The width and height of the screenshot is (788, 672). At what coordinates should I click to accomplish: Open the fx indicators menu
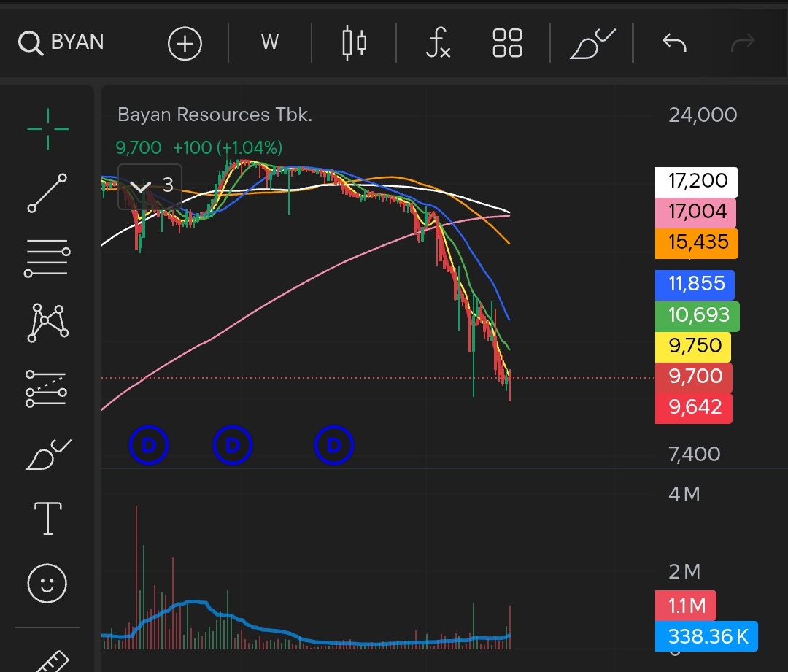pyautogui.click(x=438, y=43)
